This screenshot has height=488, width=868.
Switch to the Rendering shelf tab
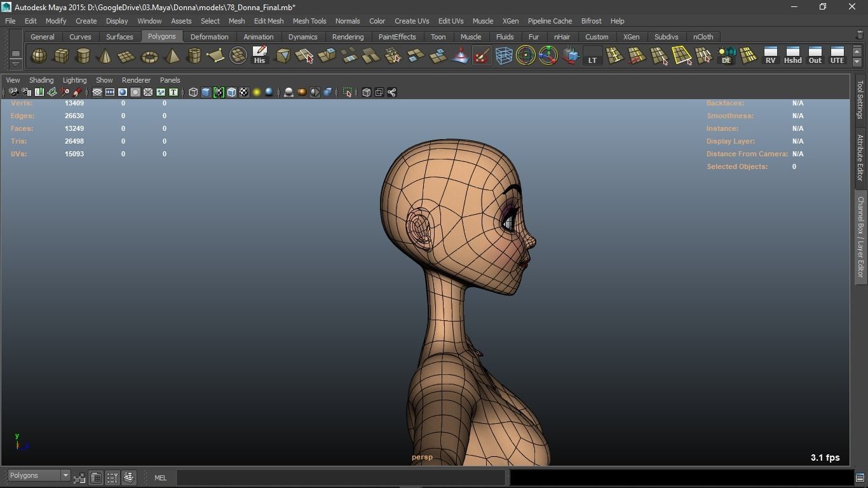click(x=348, y=37)
